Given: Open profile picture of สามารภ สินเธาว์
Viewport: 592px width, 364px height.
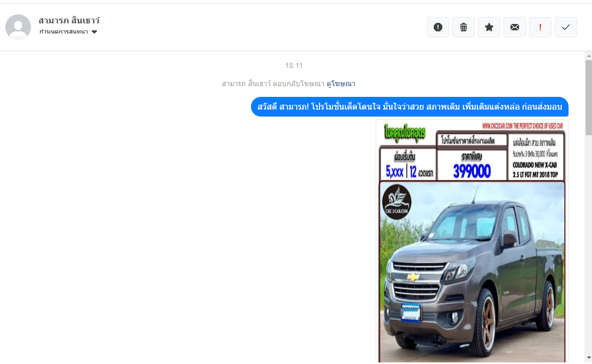Looking at the screenshot, I should click(x=18, y=27).
